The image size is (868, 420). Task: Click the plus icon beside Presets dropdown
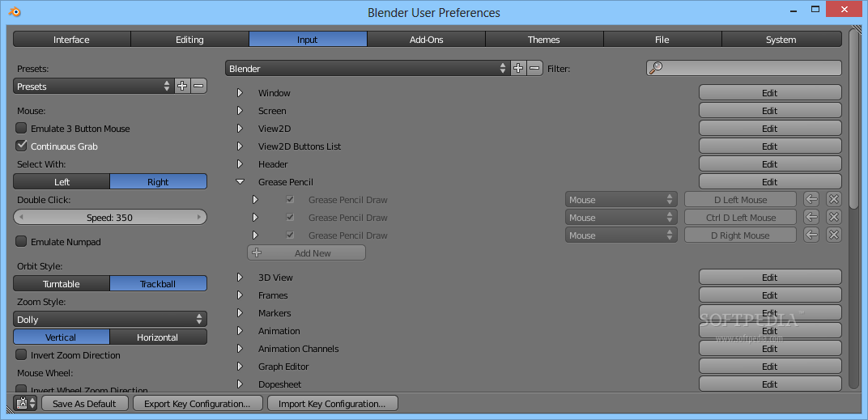coord(183,87)
